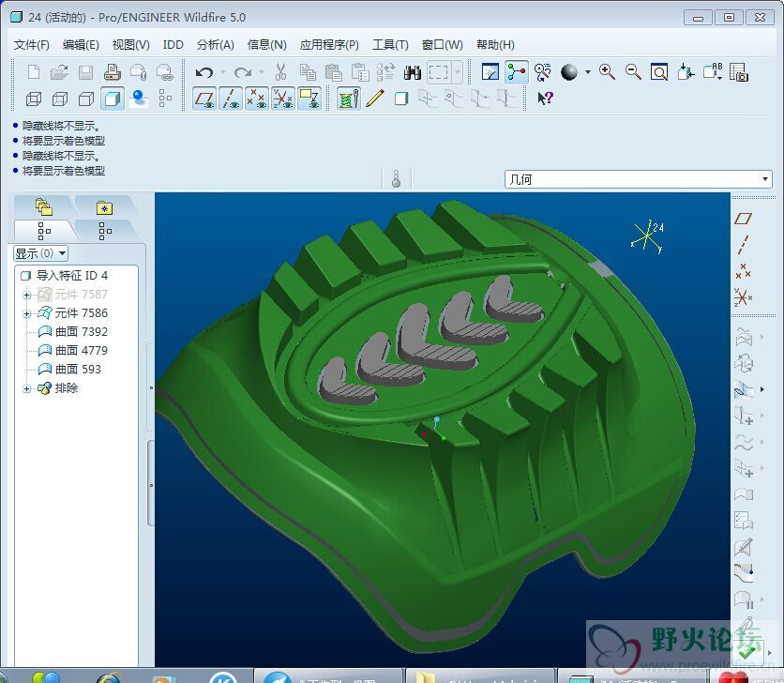
Task: Click the green spool and needle icon
Action: point(349,99)
